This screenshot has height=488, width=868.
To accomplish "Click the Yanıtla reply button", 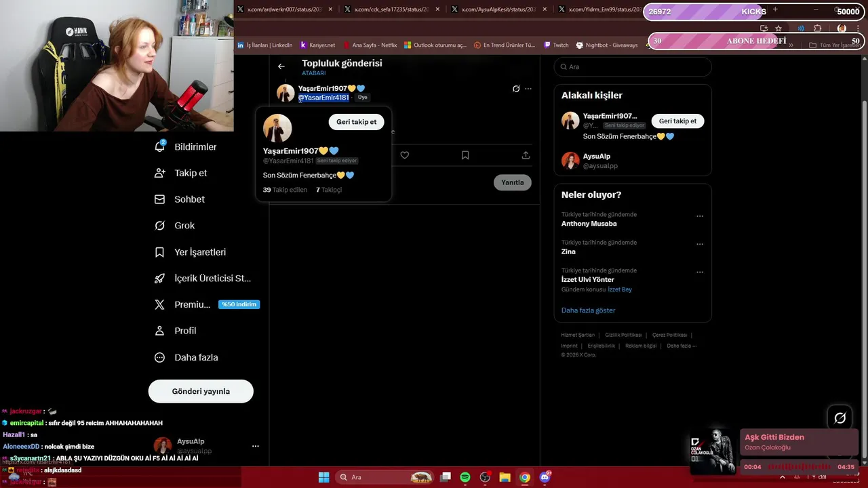I will (x=513, y=182).
